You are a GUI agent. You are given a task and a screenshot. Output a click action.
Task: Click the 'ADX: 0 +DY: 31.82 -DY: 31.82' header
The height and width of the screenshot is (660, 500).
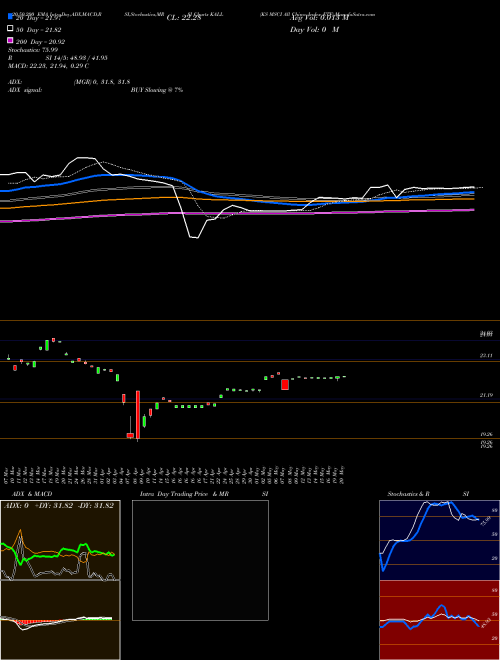pyautogui.click(x=59, y=506)
